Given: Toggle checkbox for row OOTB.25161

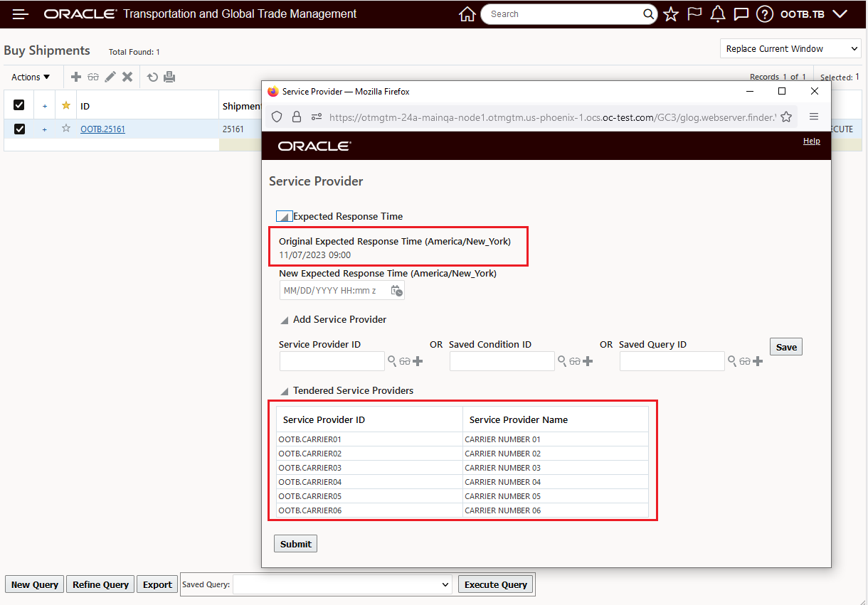Looking at the screenshot, I should pyautogui.click(x=19, y=129).
